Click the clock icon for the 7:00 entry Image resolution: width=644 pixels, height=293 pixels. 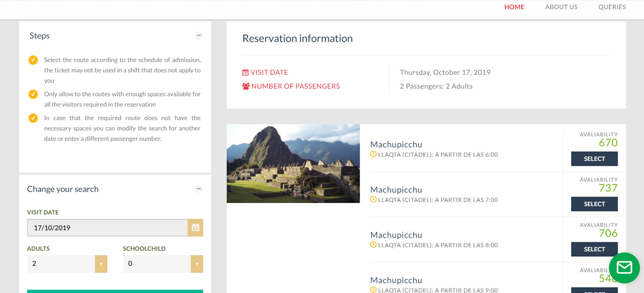pos(373,200)
